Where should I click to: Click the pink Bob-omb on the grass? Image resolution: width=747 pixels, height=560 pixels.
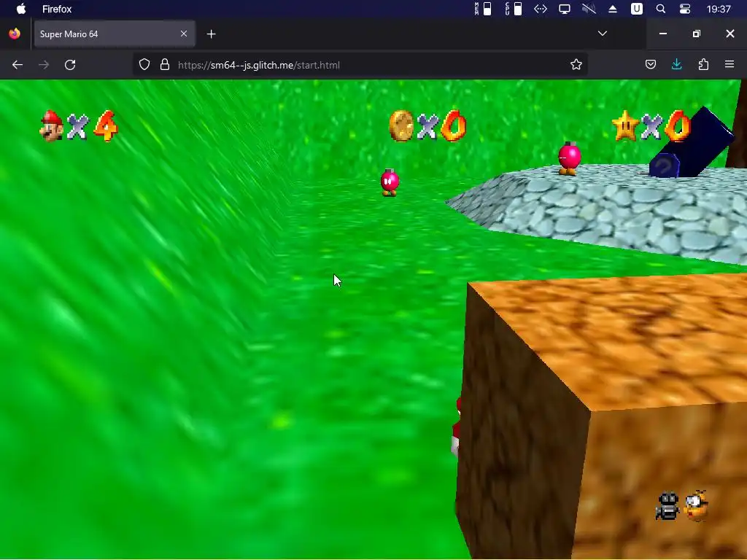point(390,182)
